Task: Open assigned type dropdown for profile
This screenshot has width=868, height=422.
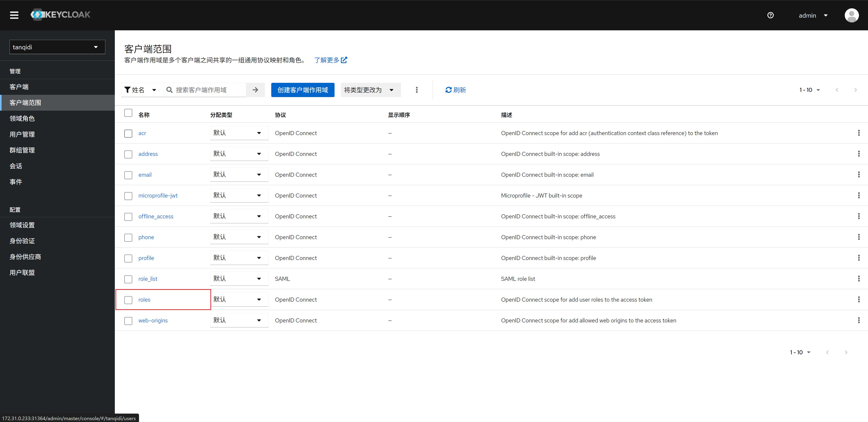Action: (x=239, y=258)
